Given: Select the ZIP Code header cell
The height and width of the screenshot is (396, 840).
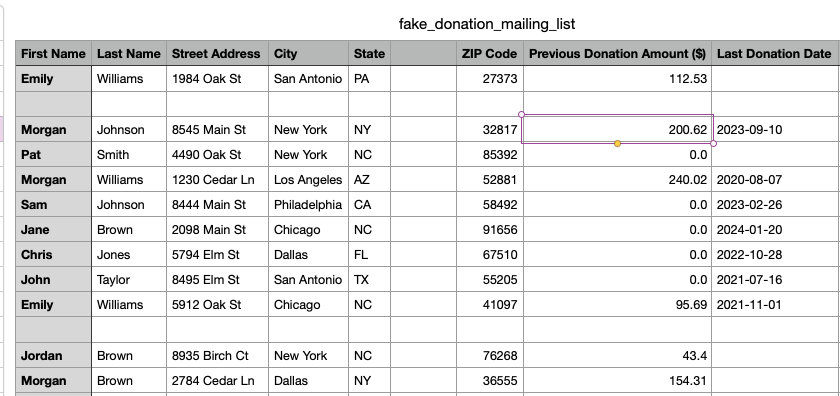Looking at the screenshot, I should [490, 54].
